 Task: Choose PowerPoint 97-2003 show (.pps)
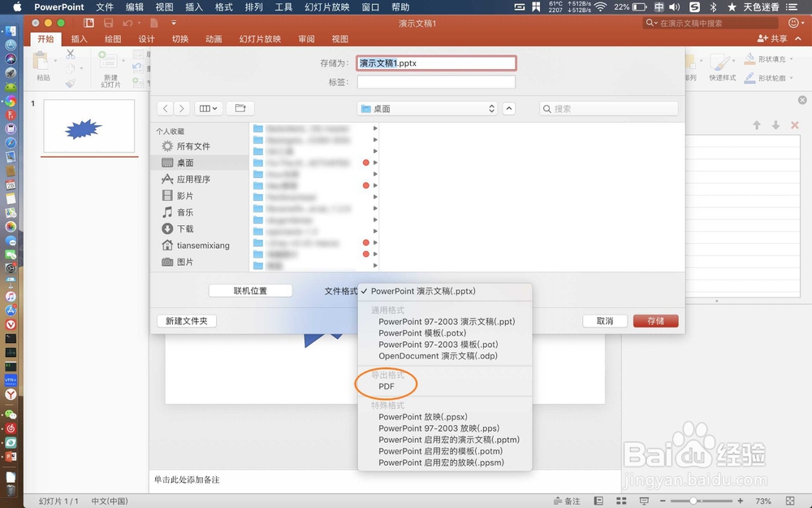(438, 428)
